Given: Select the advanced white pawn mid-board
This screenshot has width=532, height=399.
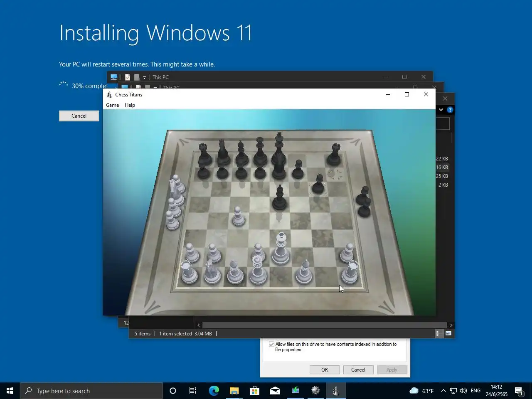Looking at the screenshot, I should pos(238,217).
